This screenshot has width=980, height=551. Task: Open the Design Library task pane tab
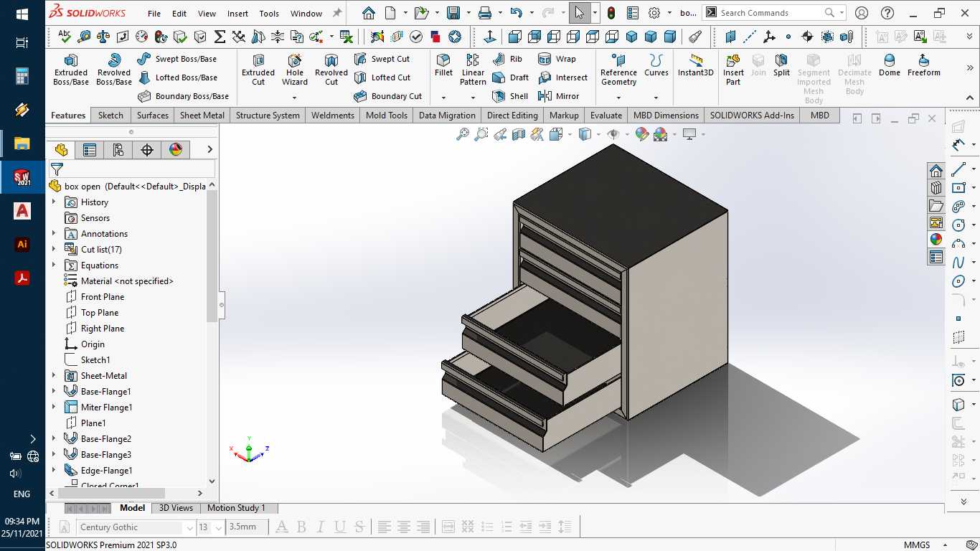coord(936,188)
